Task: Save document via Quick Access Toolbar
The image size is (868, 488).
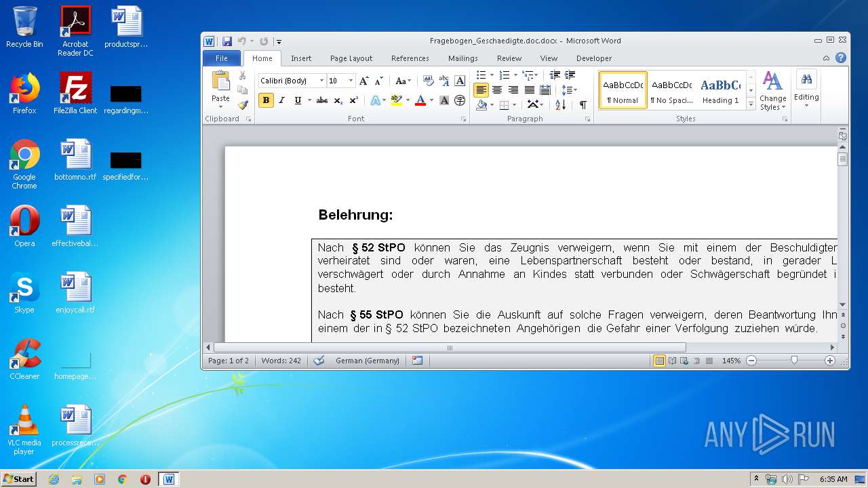Action: 227,41
